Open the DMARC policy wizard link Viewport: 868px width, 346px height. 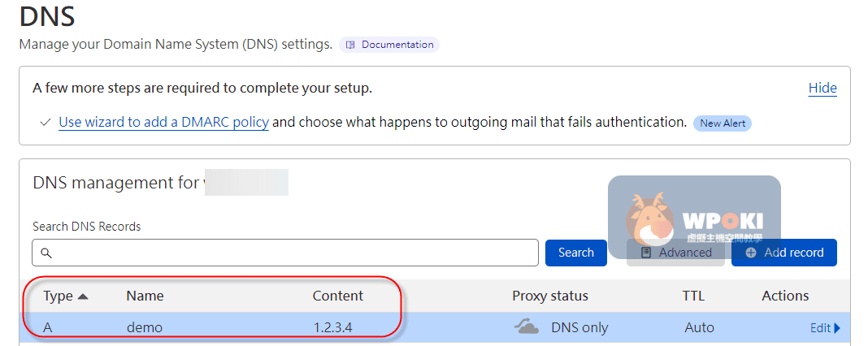click(x=163, y=122)
